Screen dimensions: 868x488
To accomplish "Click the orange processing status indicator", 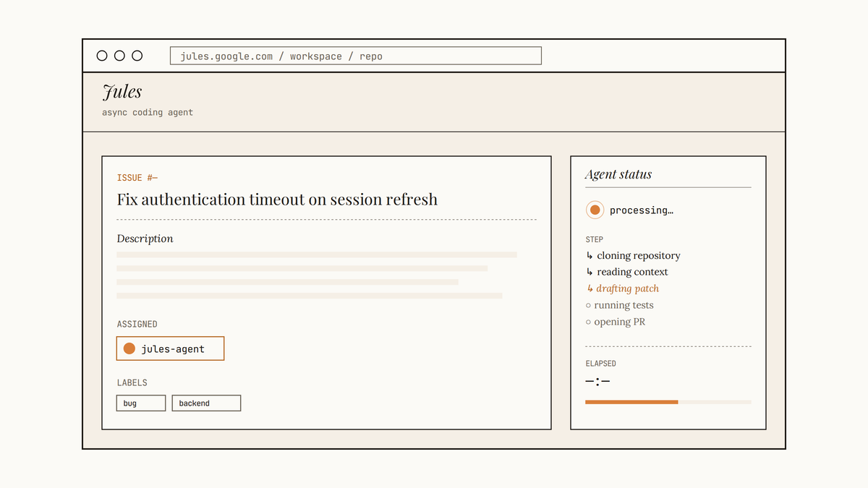I will 595,210.
